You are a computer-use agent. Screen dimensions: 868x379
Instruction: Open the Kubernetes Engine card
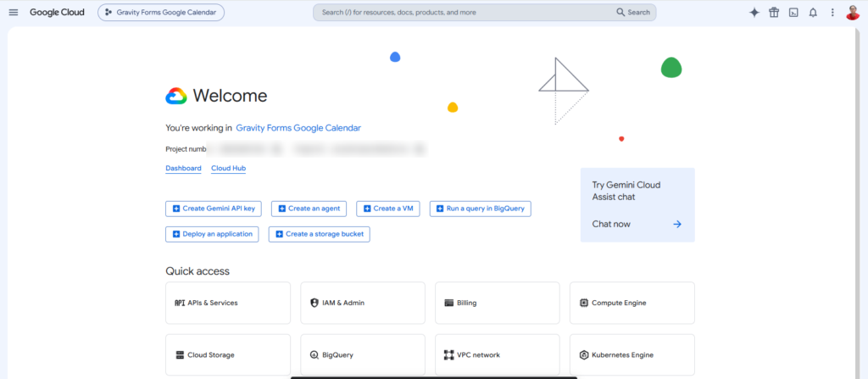pos(632,355)
